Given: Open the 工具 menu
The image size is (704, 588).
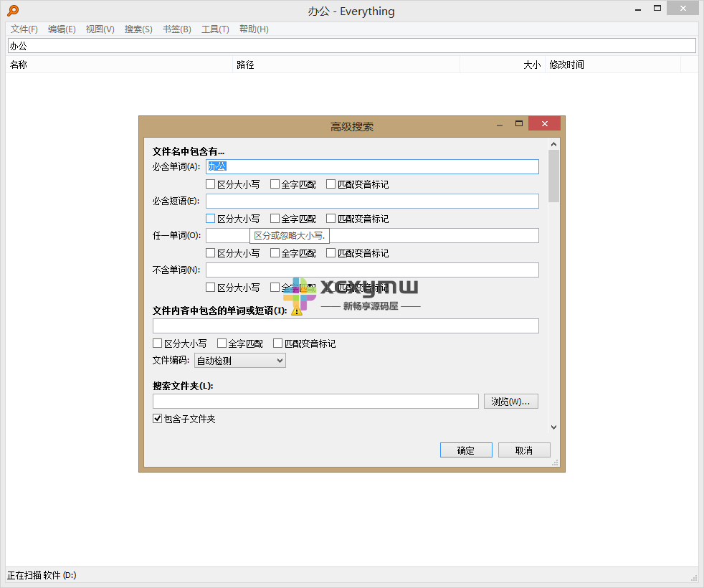Looking at the screenshot, I should (x=214, y=29).
